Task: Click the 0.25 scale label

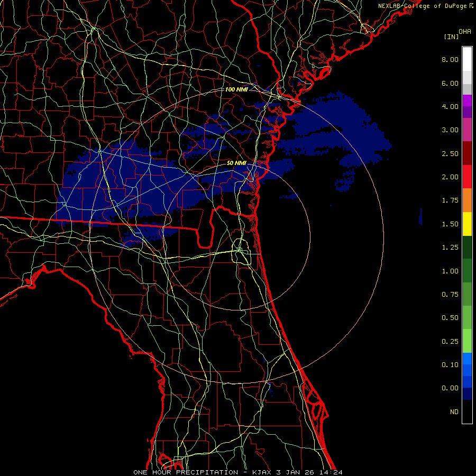Action: tap(450, 342)
